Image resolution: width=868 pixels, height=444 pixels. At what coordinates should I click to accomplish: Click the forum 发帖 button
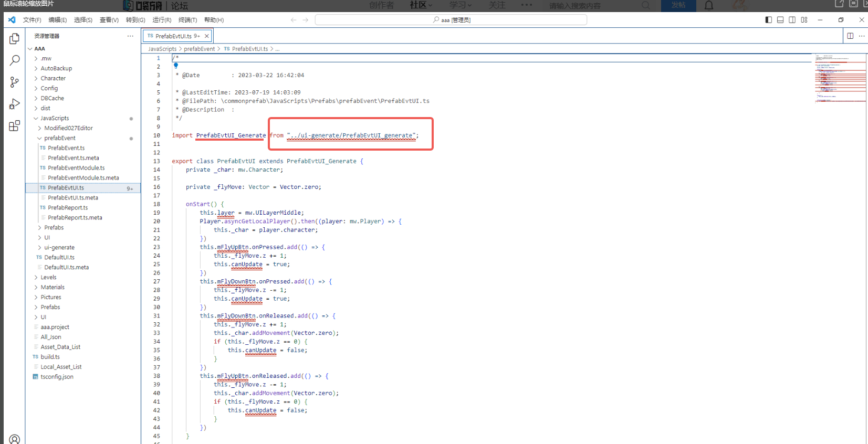tap(678, 5)
